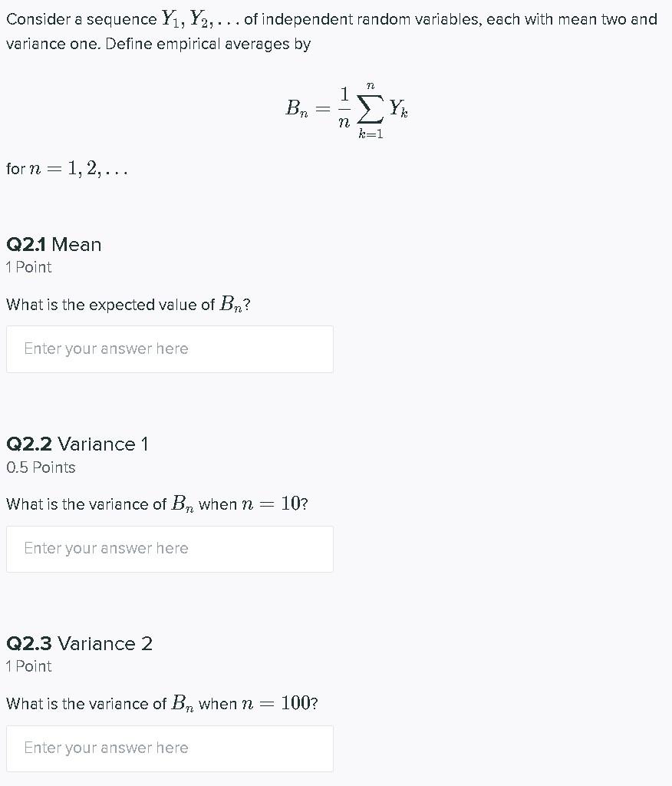Select the Q2.1 Mean question heading
The height and width of the screenshot is (786, 672).
(53, 244)
